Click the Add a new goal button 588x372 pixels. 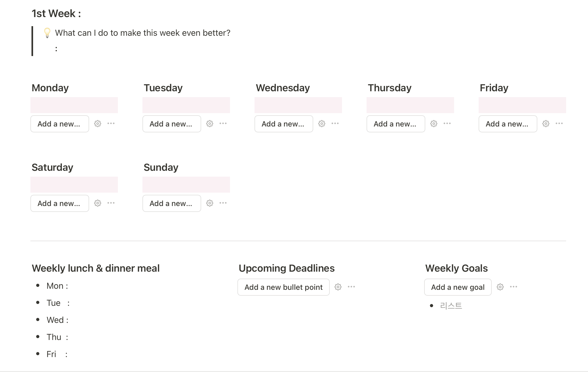tap(458, 287)
